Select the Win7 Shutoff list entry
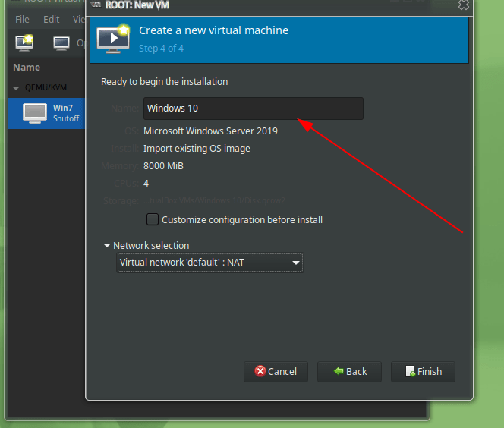 click(x=65, y=113)
